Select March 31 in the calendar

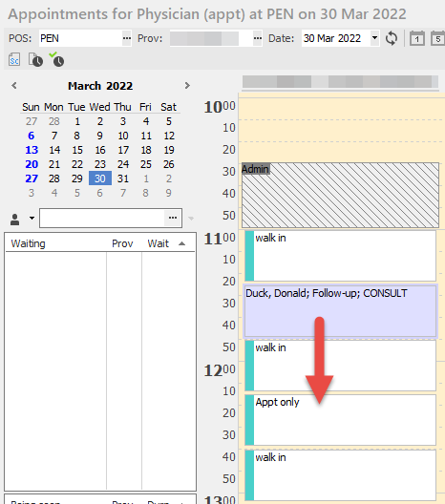123,178
